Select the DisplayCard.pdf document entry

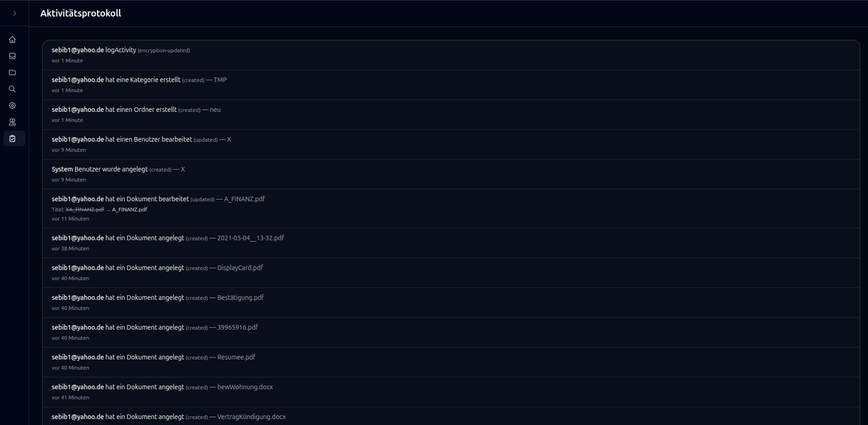(451, 273)
